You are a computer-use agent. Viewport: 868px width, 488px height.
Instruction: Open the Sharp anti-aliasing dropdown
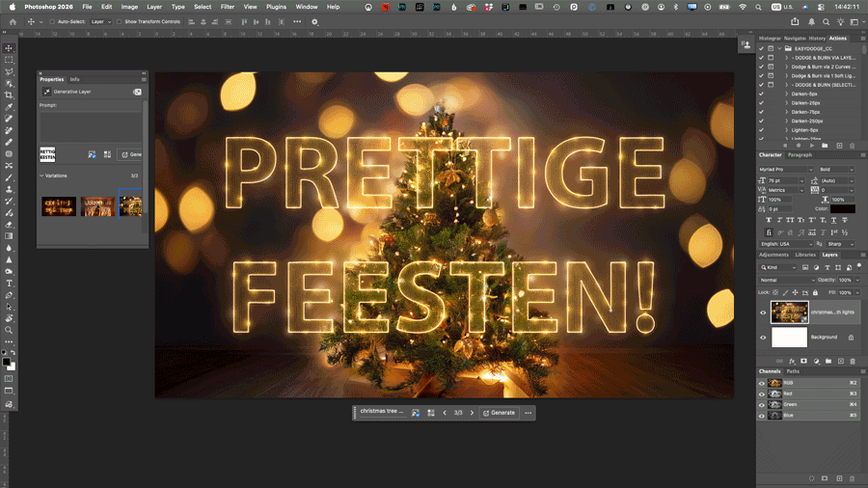pos(841,244)
